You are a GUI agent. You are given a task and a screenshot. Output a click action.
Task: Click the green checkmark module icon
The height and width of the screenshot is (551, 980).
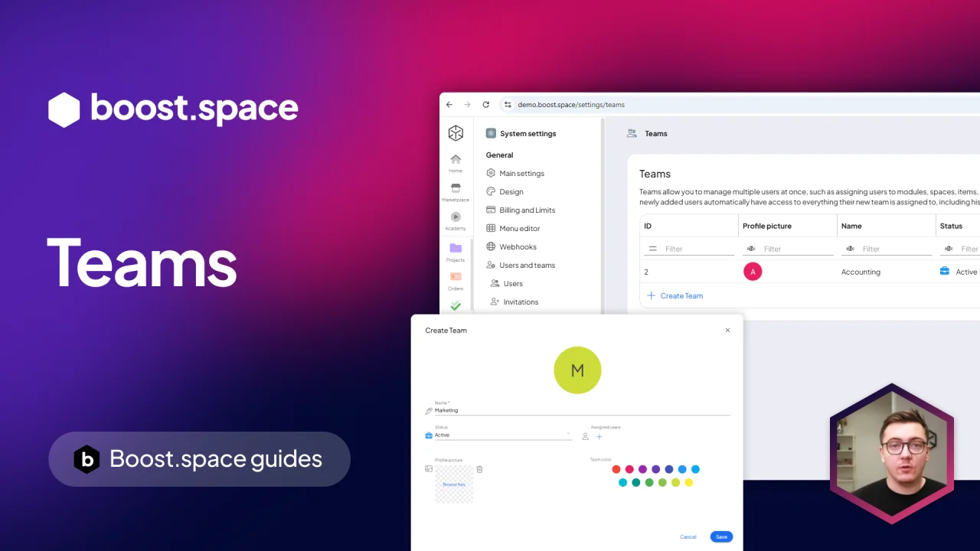coord(456,306)
